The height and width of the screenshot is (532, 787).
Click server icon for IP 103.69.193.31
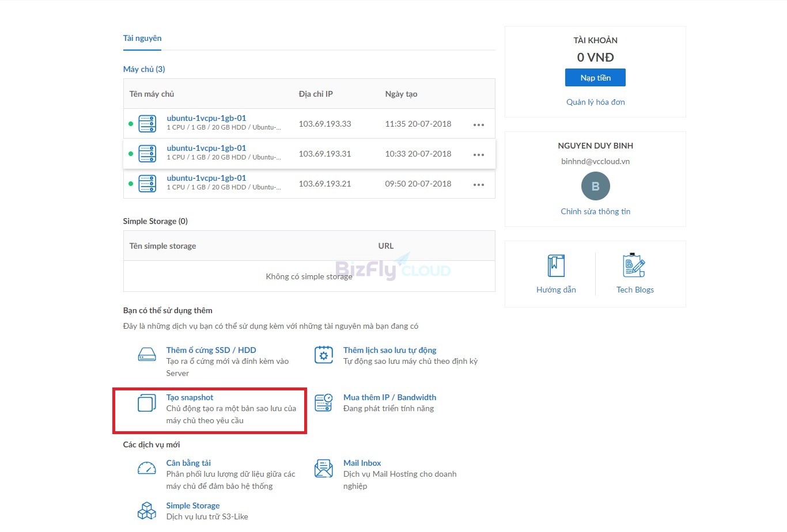[147, 154]
